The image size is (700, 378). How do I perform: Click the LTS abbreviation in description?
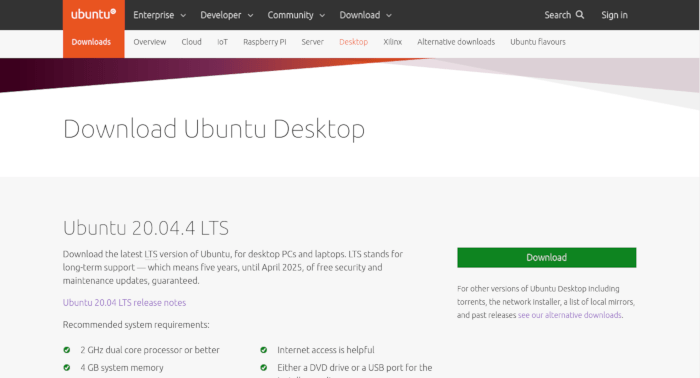[151, 254]
